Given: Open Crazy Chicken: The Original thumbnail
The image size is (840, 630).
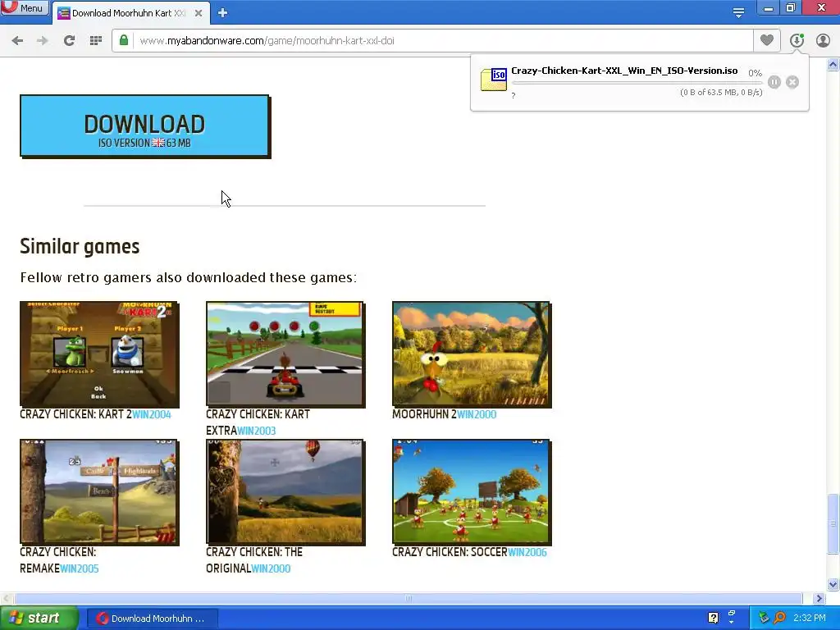Looking at the screenshot, I should [x=285, y=492].
